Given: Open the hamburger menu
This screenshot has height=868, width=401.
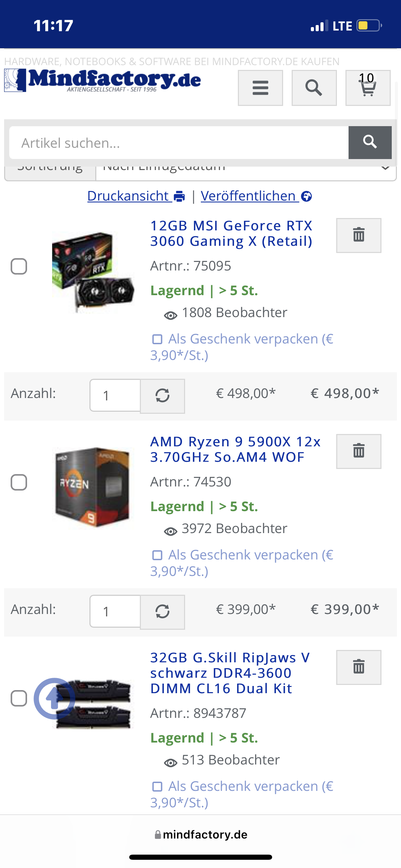Looking at the screenshot, I should 260,88.
